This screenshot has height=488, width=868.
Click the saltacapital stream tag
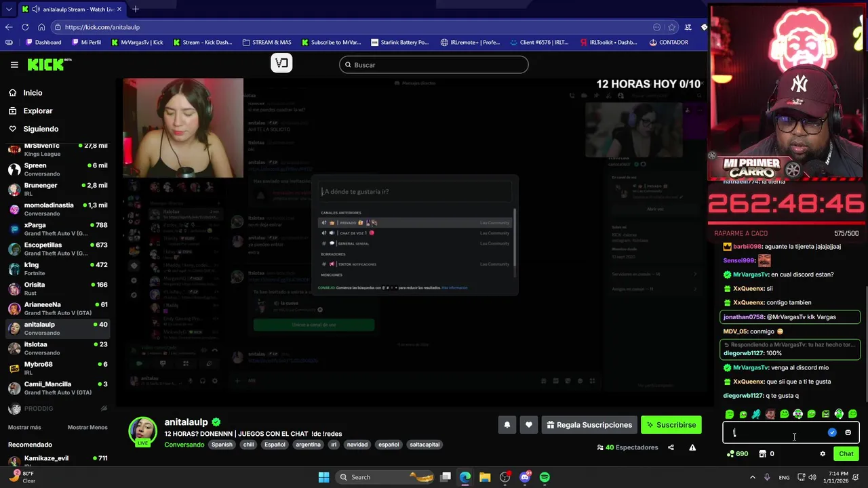[x=425, y=445]
